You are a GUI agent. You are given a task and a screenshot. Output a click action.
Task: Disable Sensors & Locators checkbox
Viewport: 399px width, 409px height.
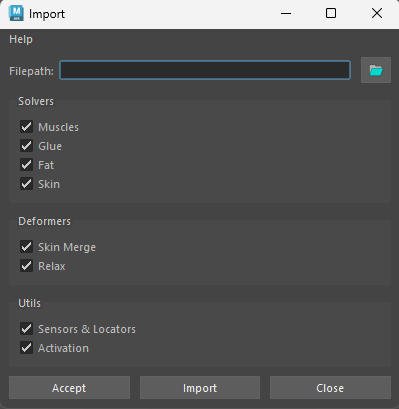coord(26,329)
